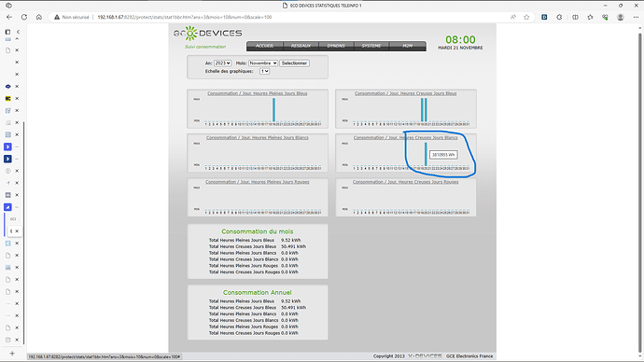Open Heures Pleines Jours Bleus chart link
The width and height of the screenshot is (644, 362).
coord(257,93)
